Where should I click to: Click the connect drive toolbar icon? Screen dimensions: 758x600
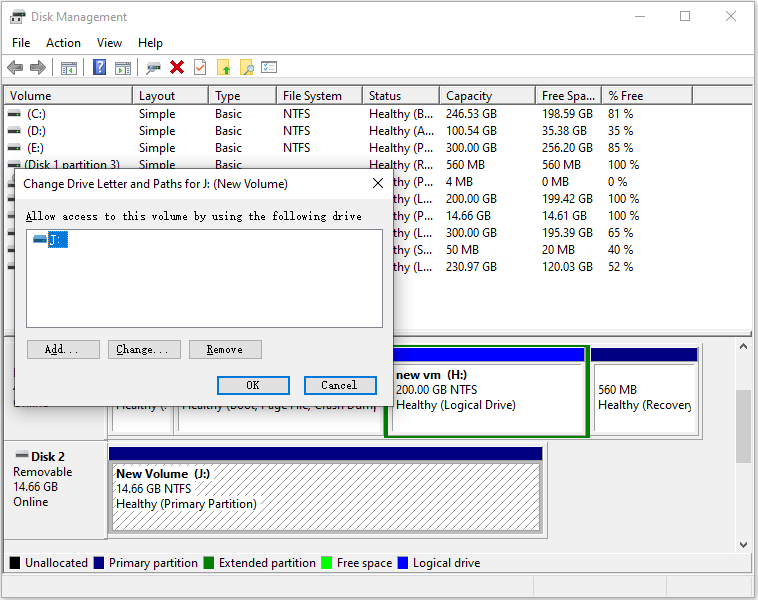[153, 67]
